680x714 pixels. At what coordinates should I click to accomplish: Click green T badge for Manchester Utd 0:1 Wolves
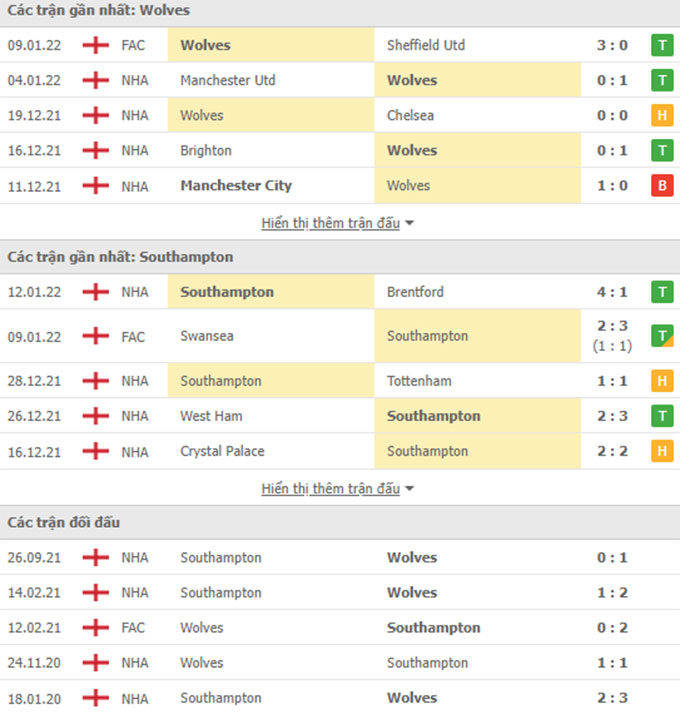[662, 80]
